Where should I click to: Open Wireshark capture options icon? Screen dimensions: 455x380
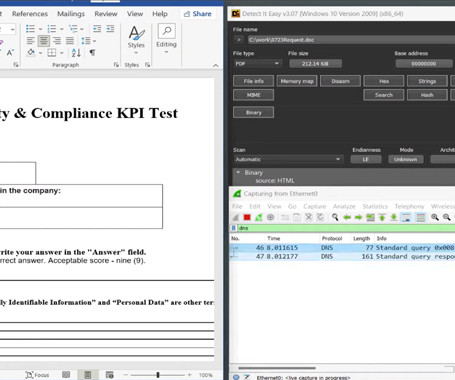click(270, 217)
